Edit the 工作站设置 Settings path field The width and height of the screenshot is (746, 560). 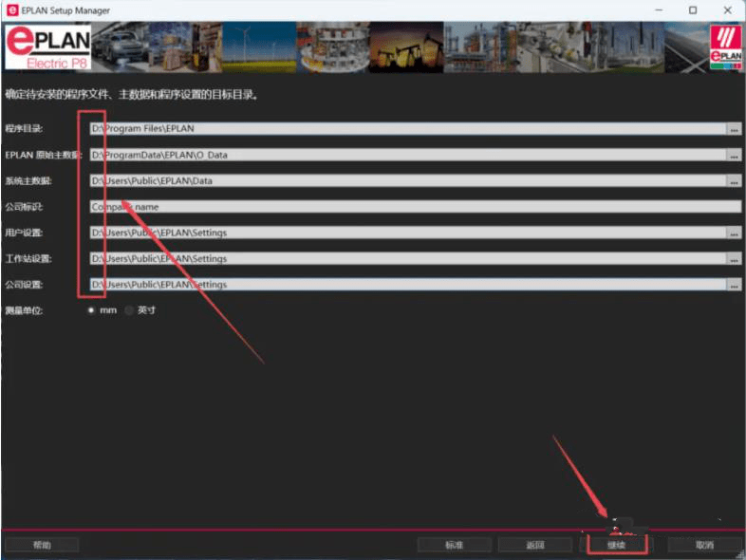point(408,258)
